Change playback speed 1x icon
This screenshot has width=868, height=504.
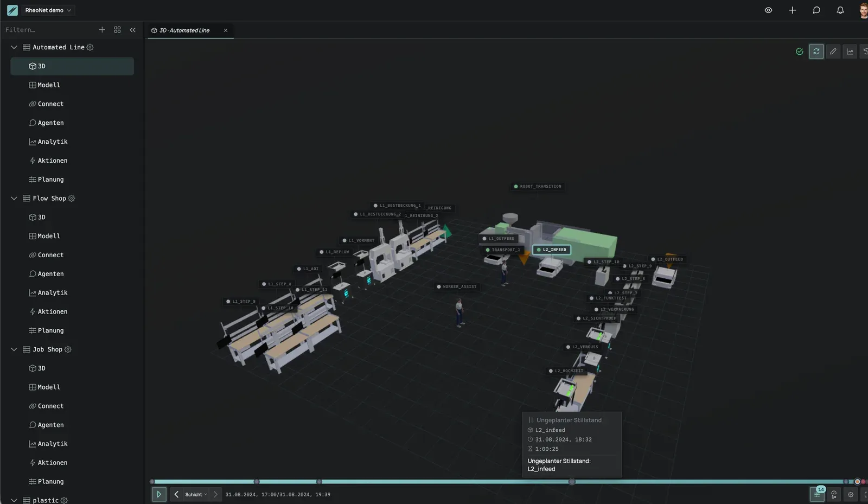(x=834, y=494)
